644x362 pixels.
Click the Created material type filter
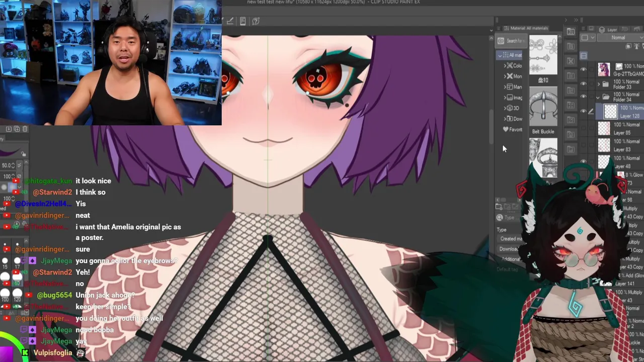510,239
